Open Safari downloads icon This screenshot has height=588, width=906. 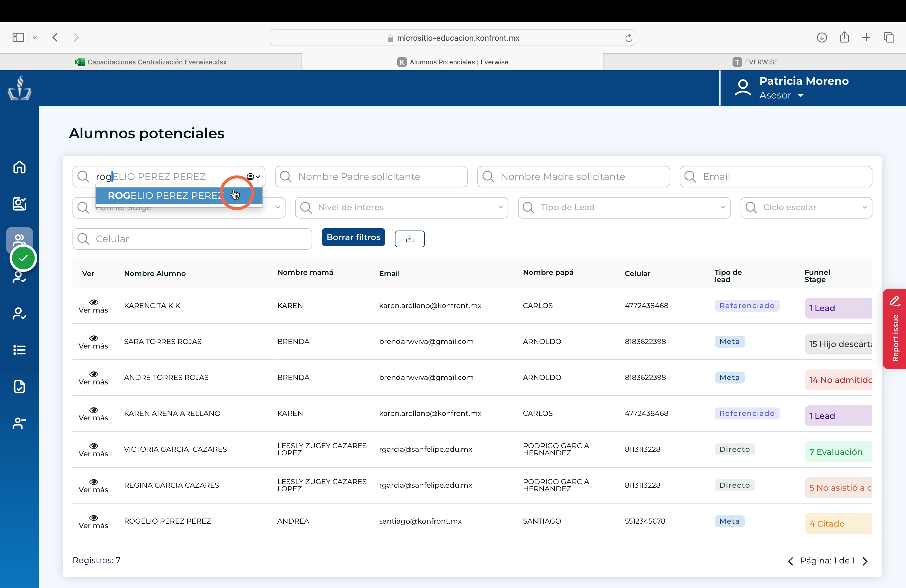point(822,37)
